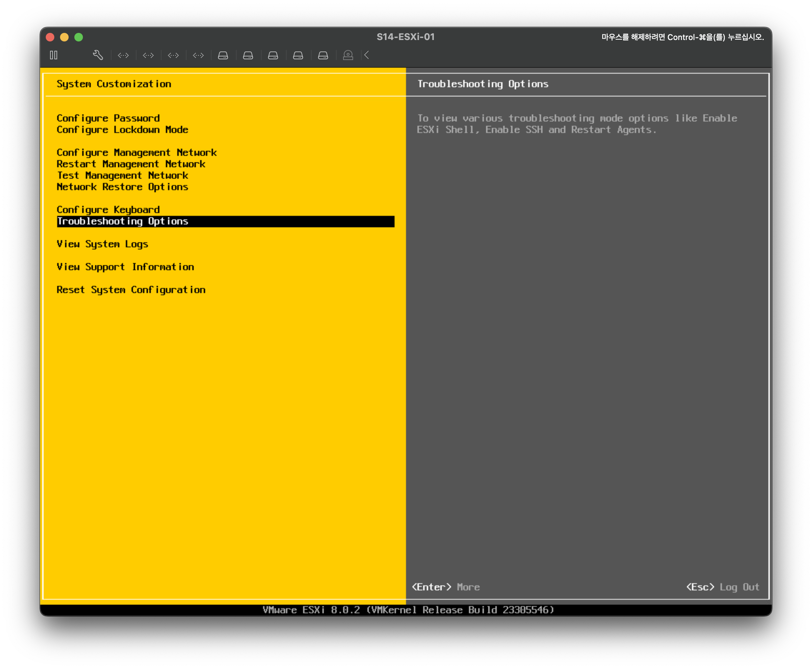Choose Configure Management Network

[x=137, y=153]
